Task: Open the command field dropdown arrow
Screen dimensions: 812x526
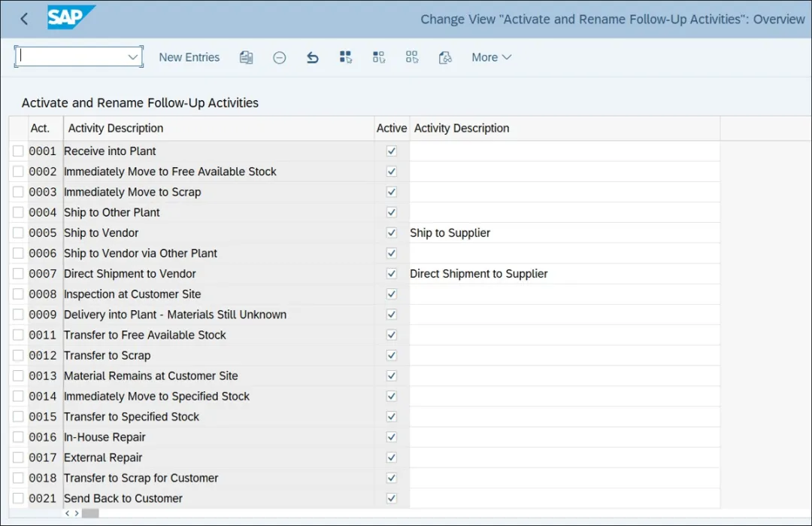Action: pos(133,57)
